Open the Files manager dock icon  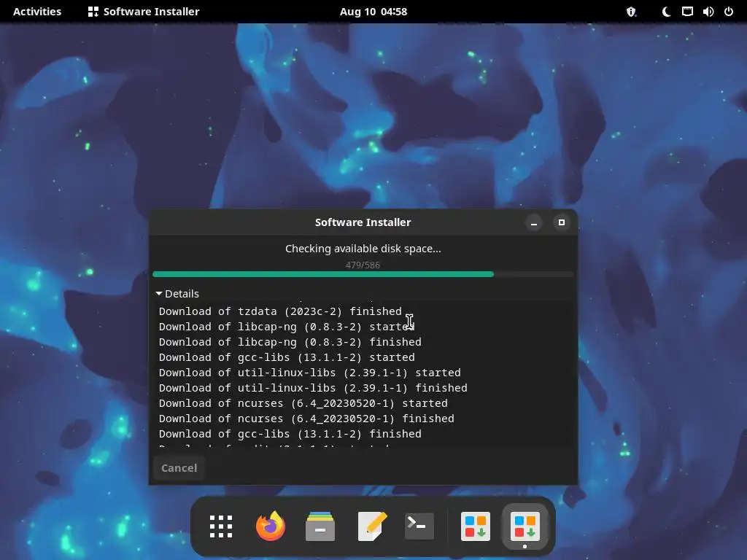pyautogui.click(x=320, y=526)
